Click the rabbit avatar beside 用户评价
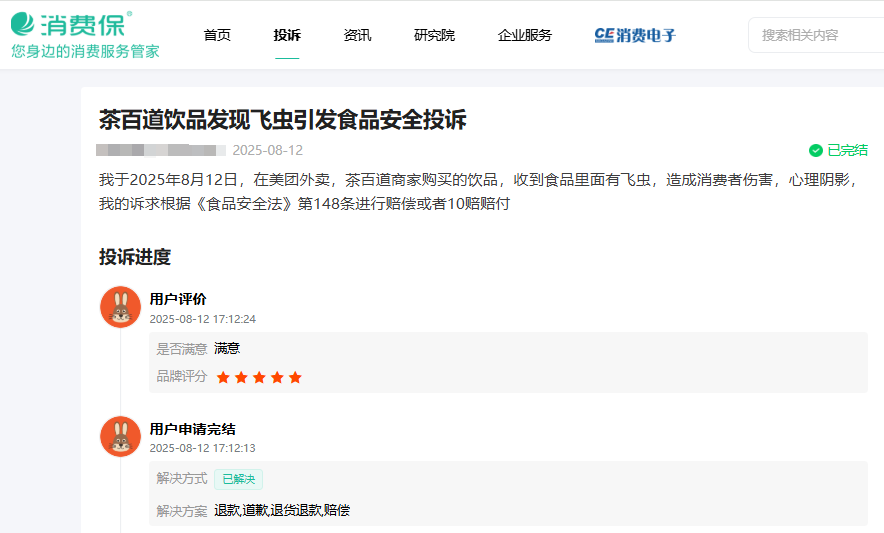This screenshot has height=533, width=884. click(x=120, y=307)
